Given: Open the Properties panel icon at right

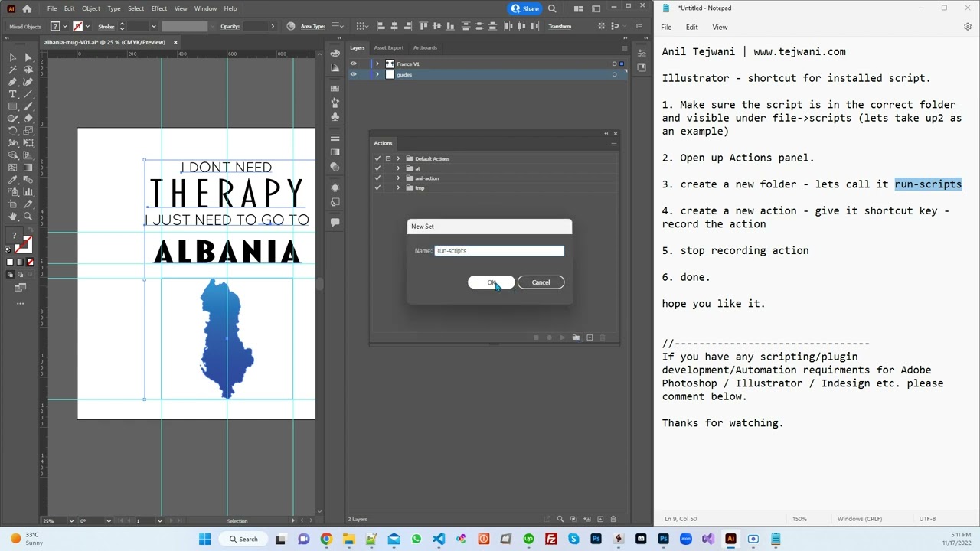Looking at the screenshot, I should click(x=642, y=53).
